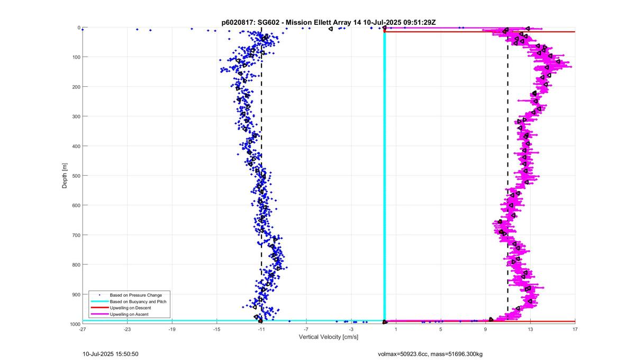635x364 pixels.
Task: Click the timestamp '10-Jul-2025 15:50:50'
Action: (111, 353)
